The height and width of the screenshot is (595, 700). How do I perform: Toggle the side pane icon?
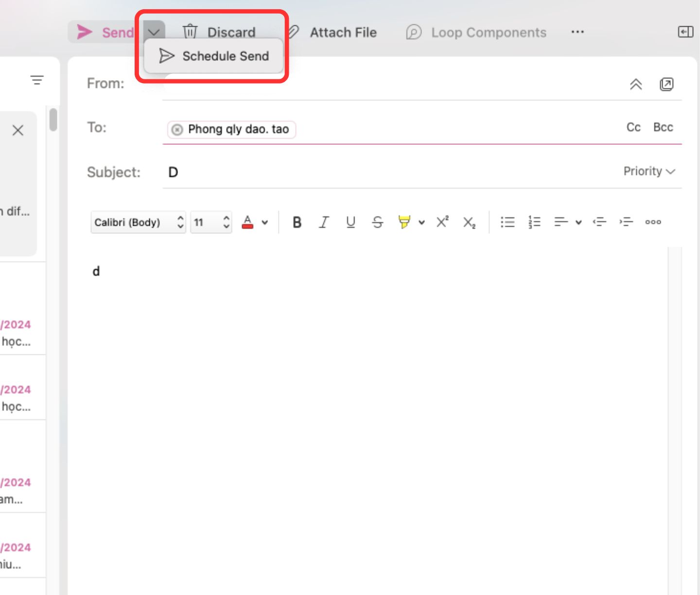[685, 32]
